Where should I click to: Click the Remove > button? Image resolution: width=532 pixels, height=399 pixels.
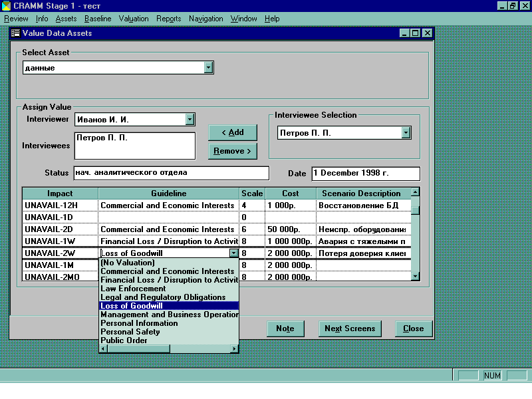(x=233, y=151)
